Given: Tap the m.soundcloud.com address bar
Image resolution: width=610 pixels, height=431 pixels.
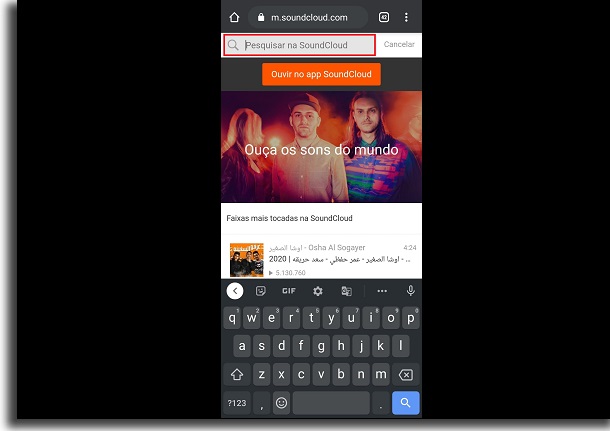Looking at the screenshot, I should [x=308, y=17].
